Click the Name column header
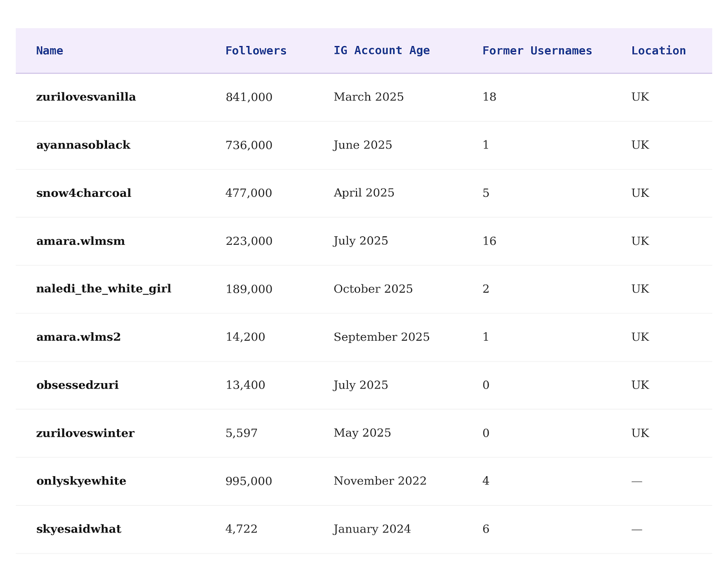 [49, 50]
